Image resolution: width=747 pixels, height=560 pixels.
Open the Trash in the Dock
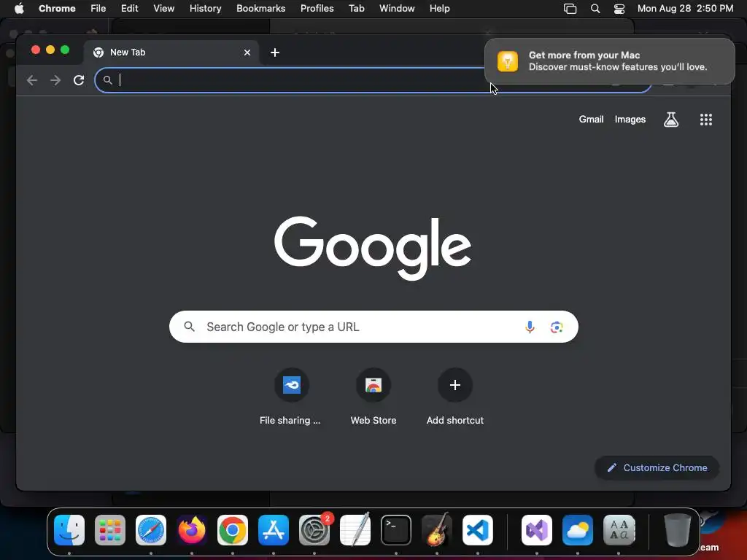pyautogui.click(x=678, y=530)
